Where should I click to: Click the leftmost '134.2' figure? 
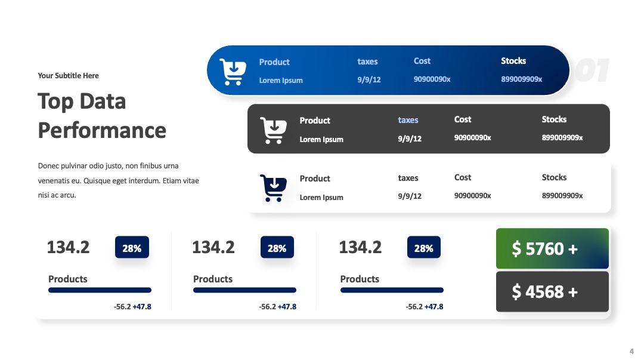68,248
